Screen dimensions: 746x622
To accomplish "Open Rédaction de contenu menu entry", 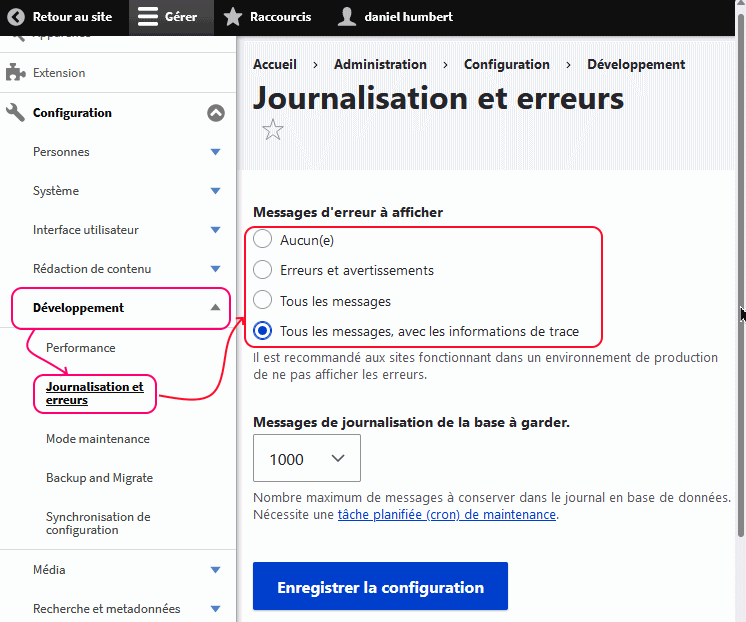I will pos(92,269).
